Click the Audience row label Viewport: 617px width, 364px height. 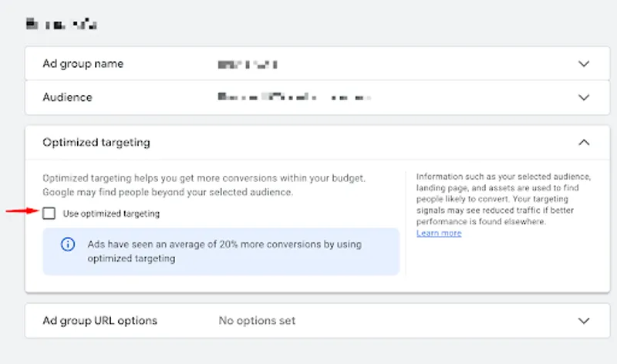(67, 97)
